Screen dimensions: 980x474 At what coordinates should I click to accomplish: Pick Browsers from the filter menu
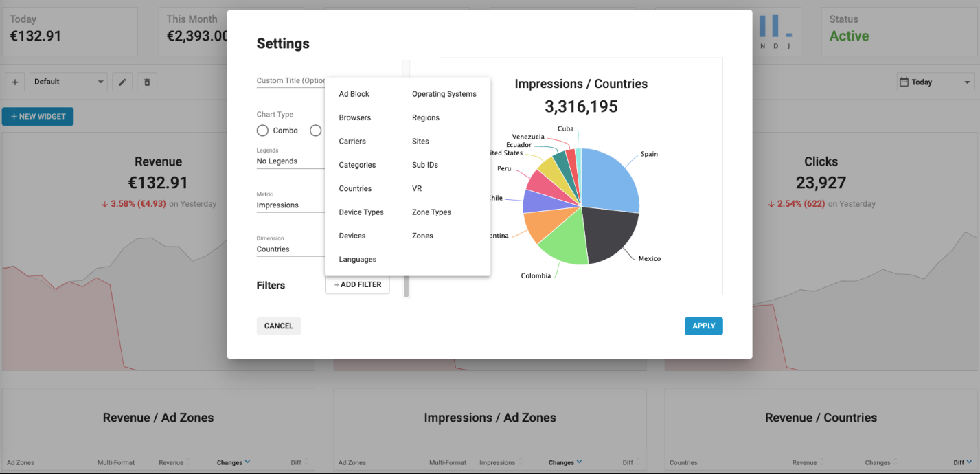click(x=354, y=117)
